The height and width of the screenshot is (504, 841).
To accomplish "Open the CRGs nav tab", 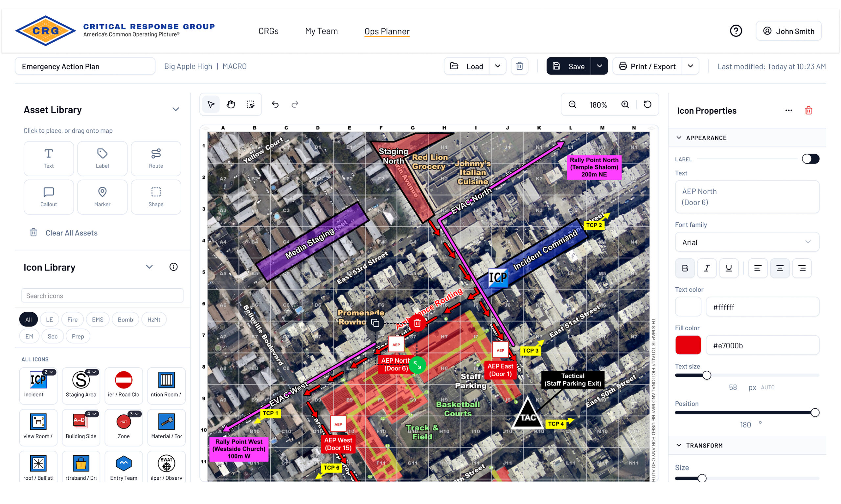I will (x=268, y=31).
